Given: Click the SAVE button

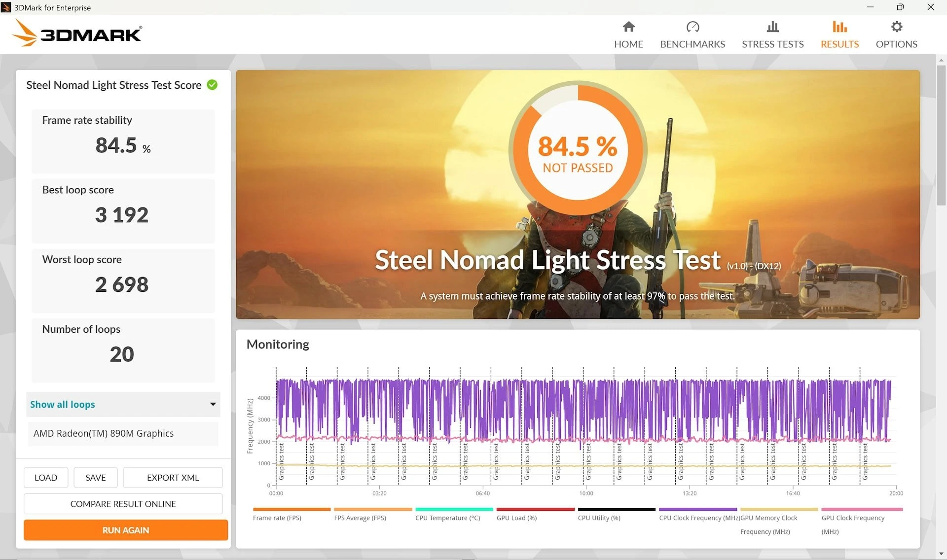Looking at the screenshot, I should coord(96,478).
